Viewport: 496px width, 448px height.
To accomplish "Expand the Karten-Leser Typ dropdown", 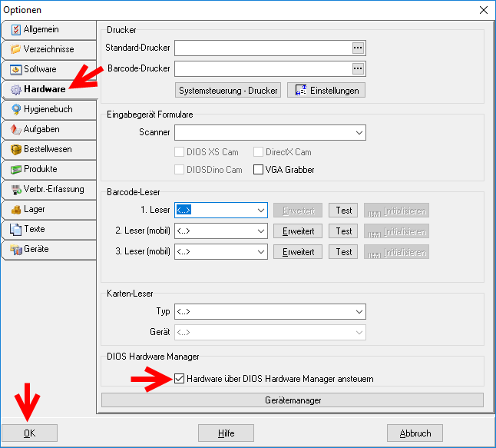I will coord(359,312).
